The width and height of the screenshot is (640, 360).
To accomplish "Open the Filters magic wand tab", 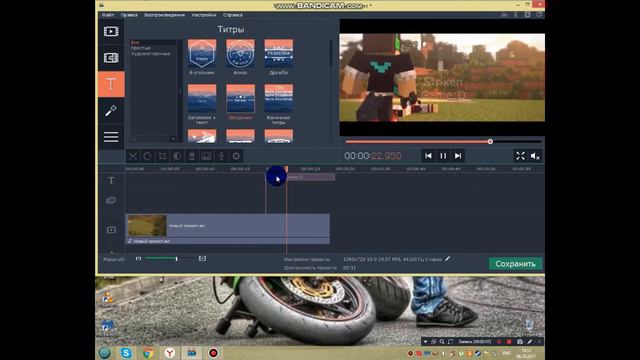I will (x=111, y=111).
